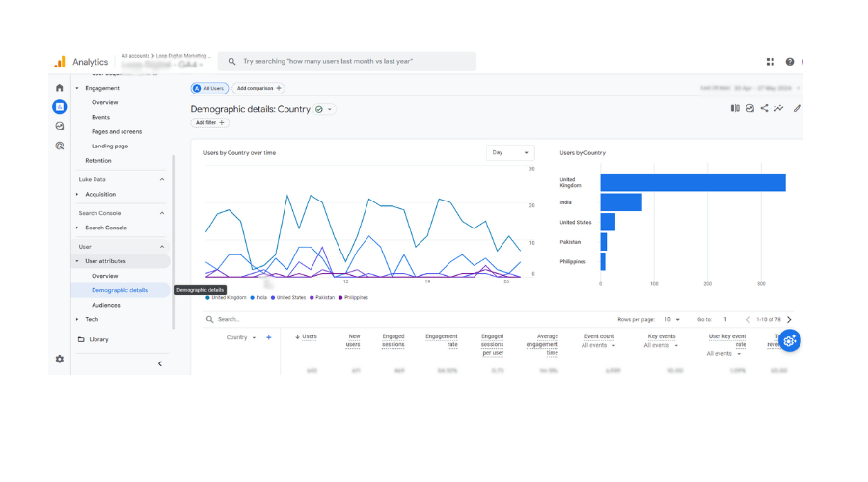The image size is (868, 482).
Task: Open Retention report
Action: coord(98,160)
